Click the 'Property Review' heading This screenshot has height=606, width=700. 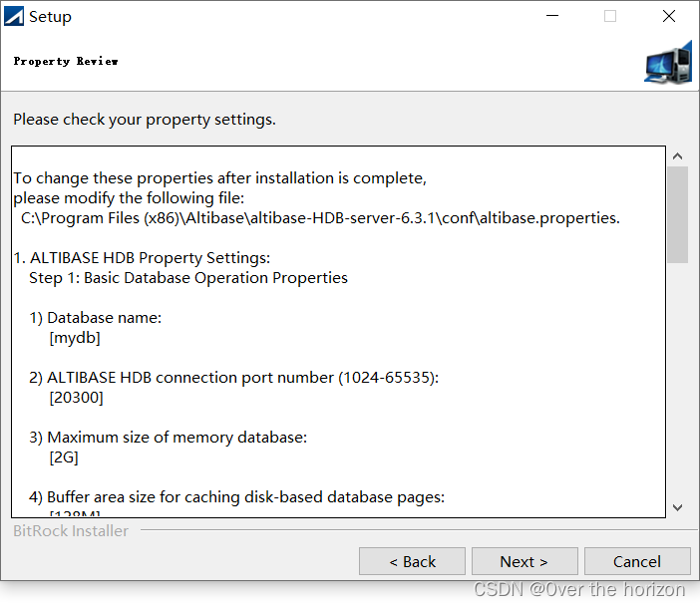tap(66, 61)
